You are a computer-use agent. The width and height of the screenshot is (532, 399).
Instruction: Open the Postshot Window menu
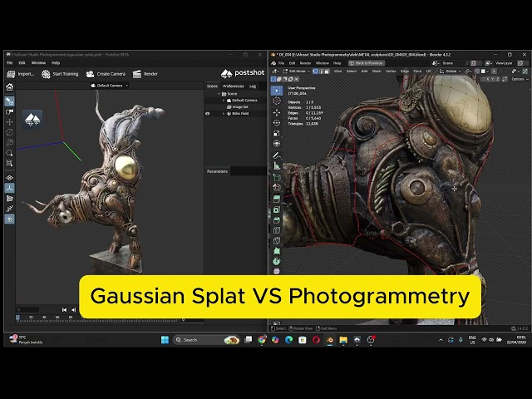coord(38,63)
